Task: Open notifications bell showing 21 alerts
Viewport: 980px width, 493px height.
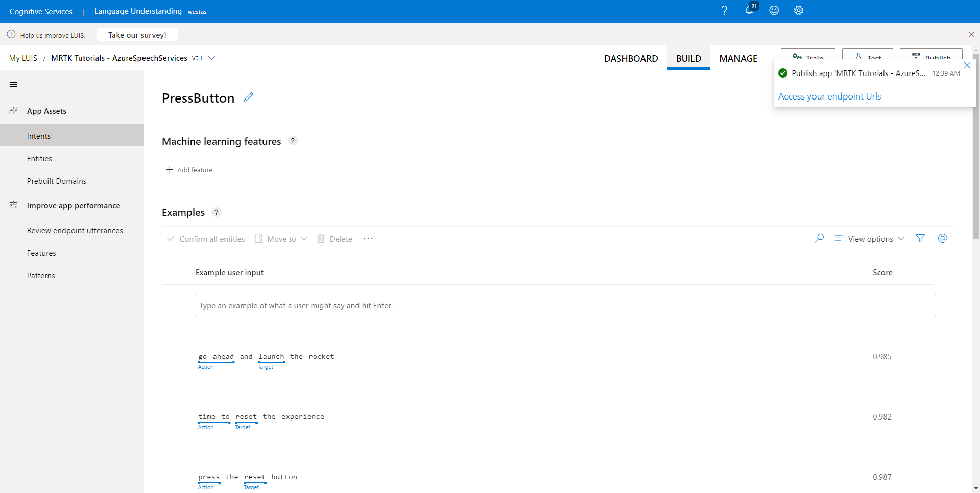Action: [x=749, y=11]
